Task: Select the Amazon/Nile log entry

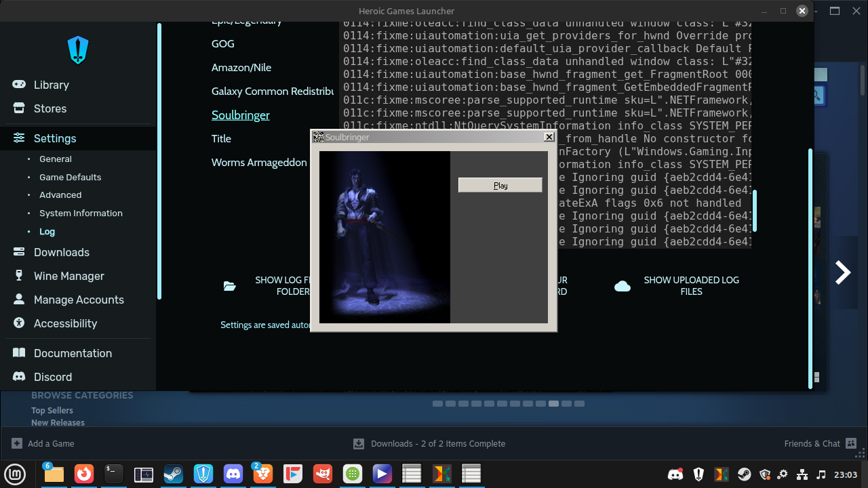Action: 241,67
